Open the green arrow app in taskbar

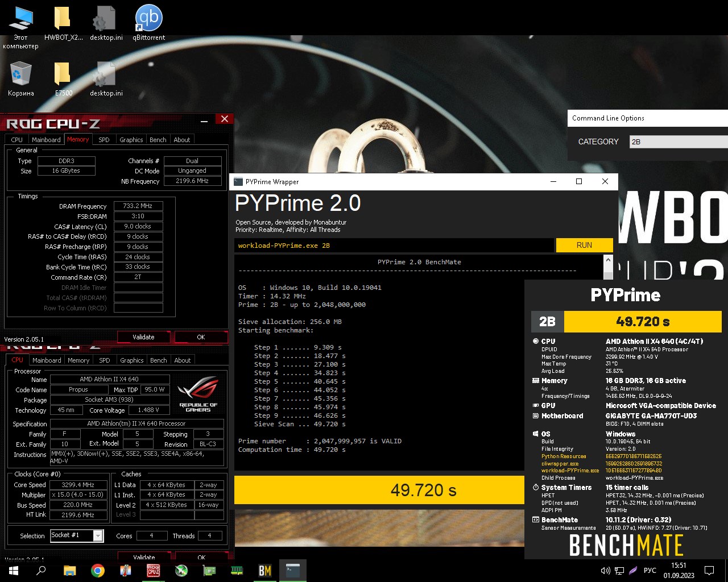pyautogui.click(x=181, y=571)
